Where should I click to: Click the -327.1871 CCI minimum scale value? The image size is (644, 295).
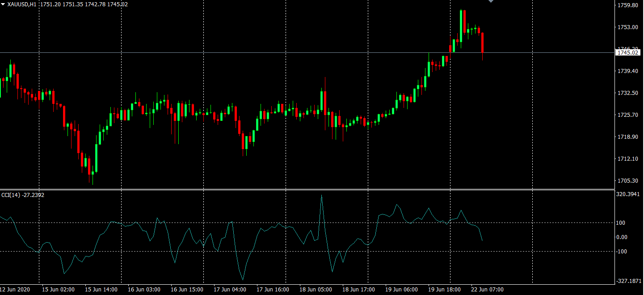coord(628,281)
